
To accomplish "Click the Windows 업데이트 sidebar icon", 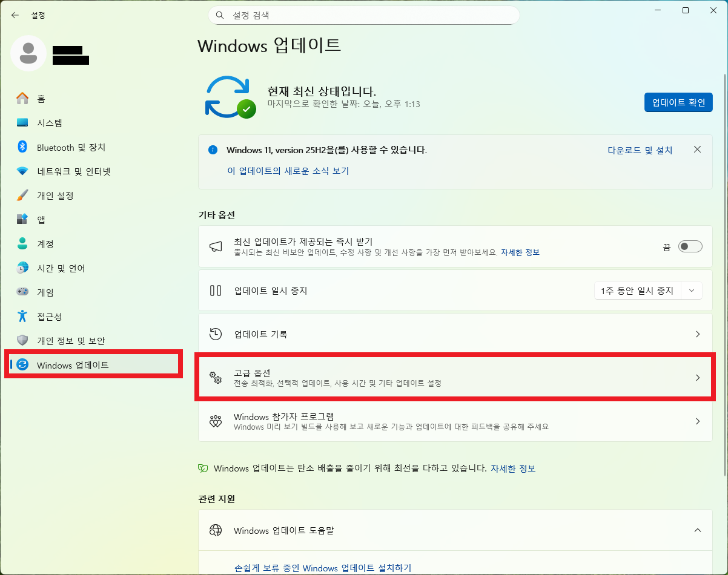I will 22,364.
